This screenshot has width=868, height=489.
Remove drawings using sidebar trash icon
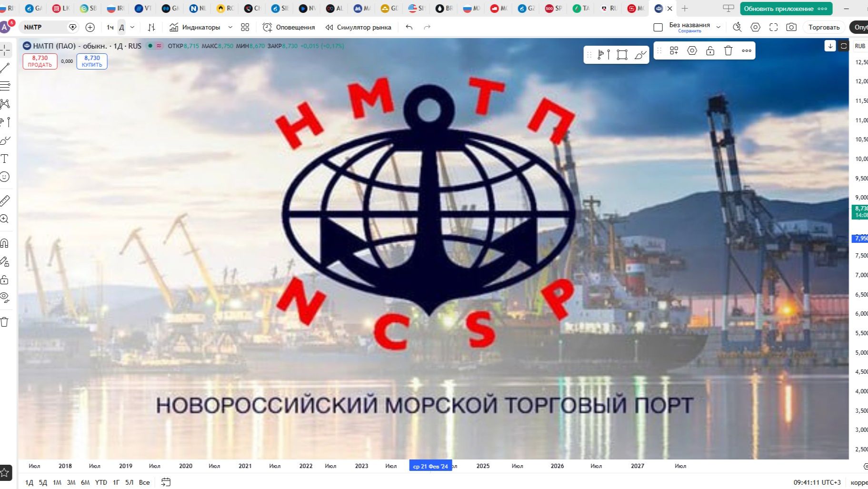(5, 322)
